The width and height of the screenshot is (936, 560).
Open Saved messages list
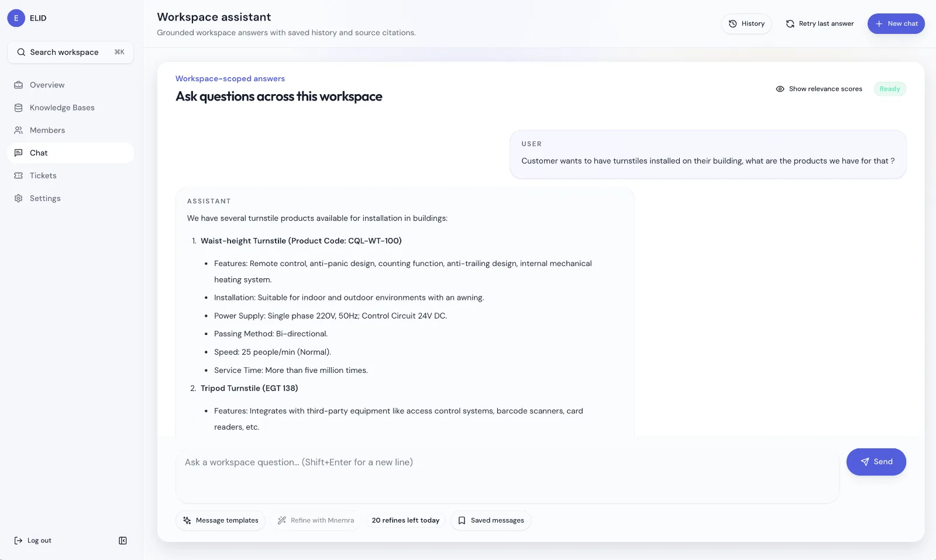click(x=491, y=520)
